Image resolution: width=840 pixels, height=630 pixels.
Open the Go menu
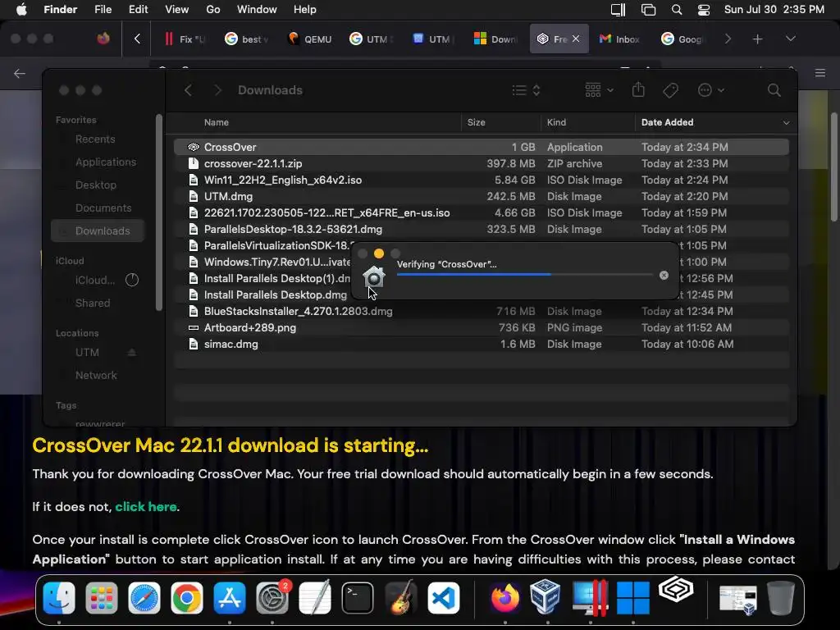click(x=213, y=10)
